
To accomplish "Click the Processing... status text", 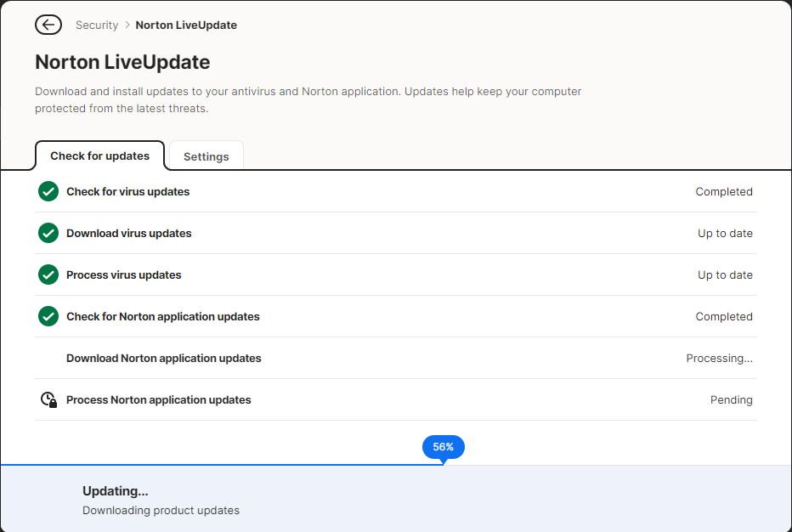I will [719, 358].
